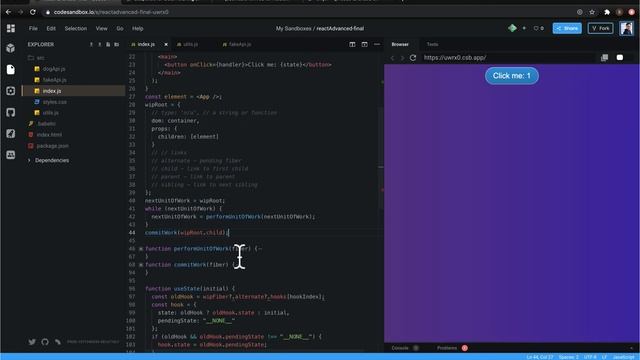Unfold the commitWork function on line 68
640x360 pixels.
pyautogui.click(x=141, y=264)
